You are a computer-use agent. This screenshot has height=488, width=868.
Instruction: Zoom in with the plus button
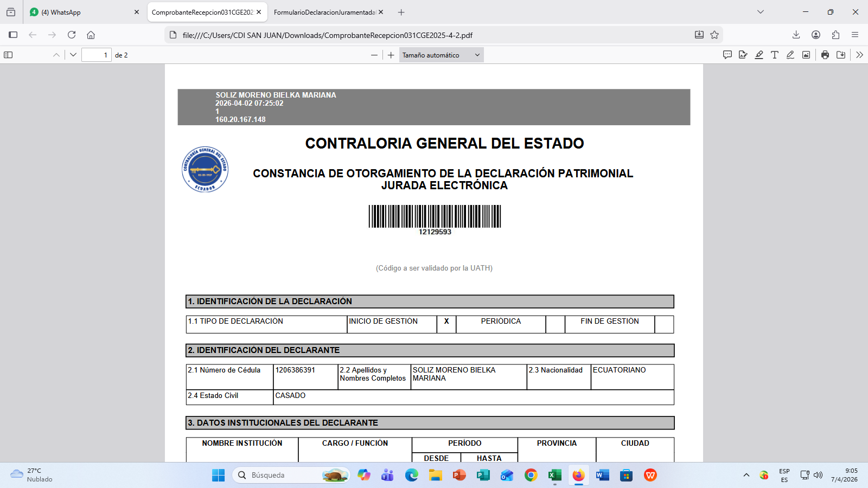click(x=391, y=55)
